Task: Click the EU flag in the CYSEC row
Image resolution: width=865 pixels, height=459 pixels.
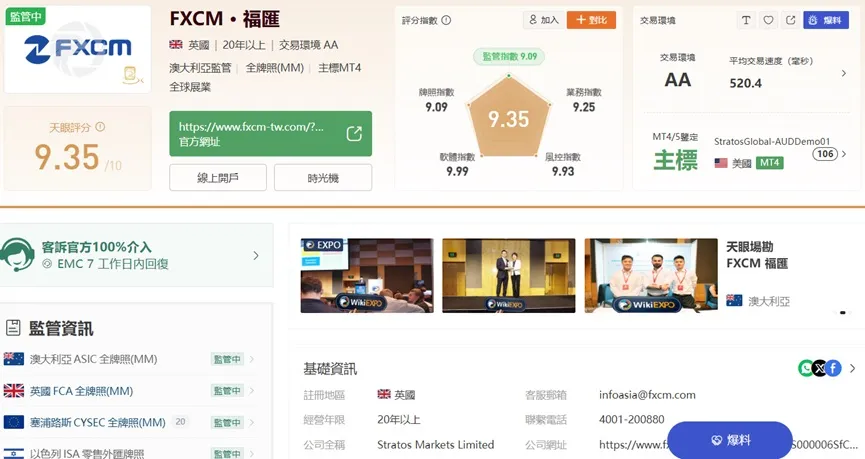Action: pyautogui.click(x=14, y=423)
